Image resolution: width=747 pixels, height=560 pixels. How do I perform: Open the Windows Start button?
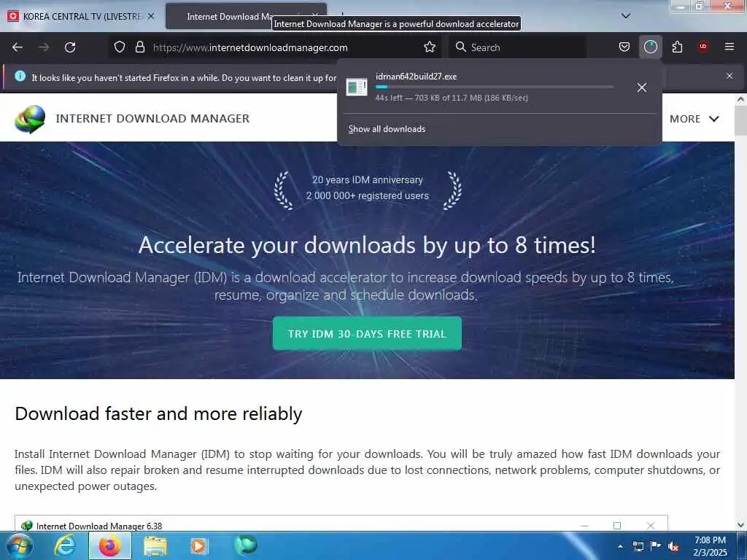point(20,545)
